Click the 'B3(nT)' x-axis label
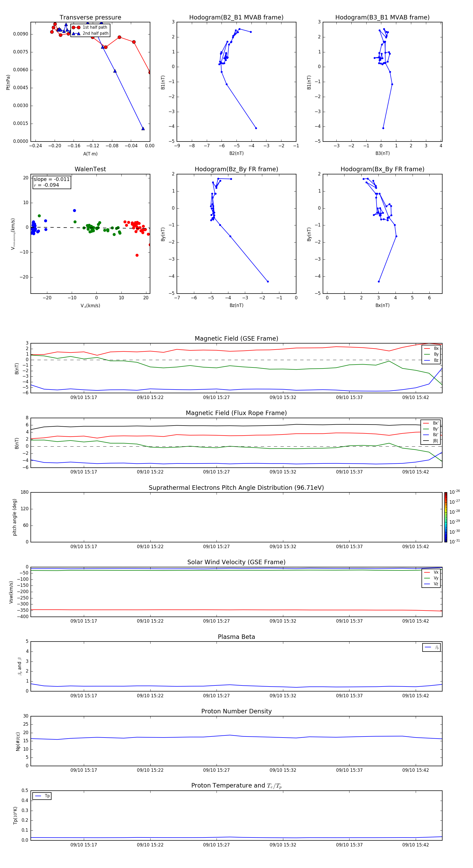 [382, 153]
